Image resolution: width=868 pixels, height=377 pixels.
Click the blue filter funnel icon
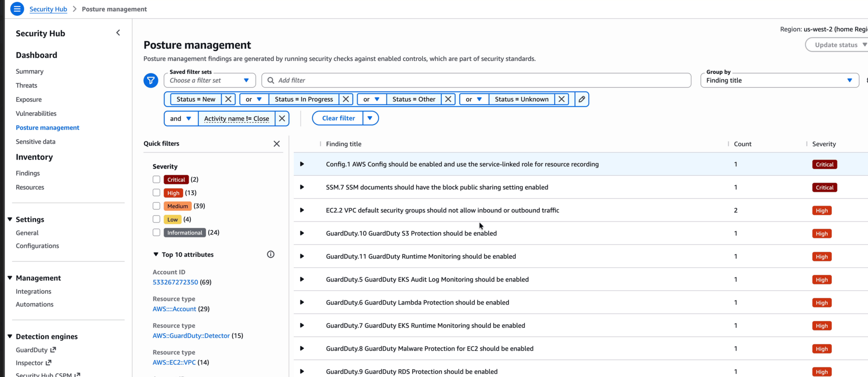151,80
